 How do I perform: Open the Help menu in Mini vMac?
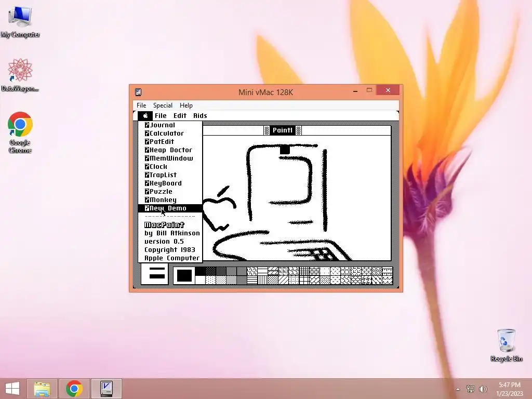click(x=186, y=105)
